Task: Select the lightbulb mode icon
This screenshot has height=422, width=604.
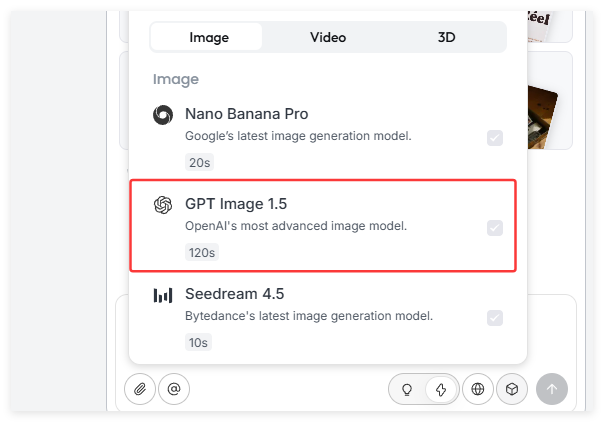Action: [407, 389]
